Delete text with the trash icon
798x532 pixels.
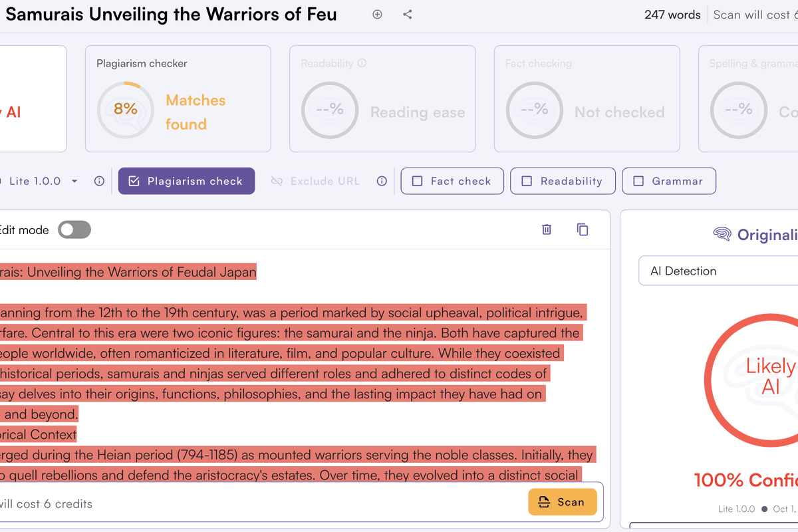click(547, 229)
